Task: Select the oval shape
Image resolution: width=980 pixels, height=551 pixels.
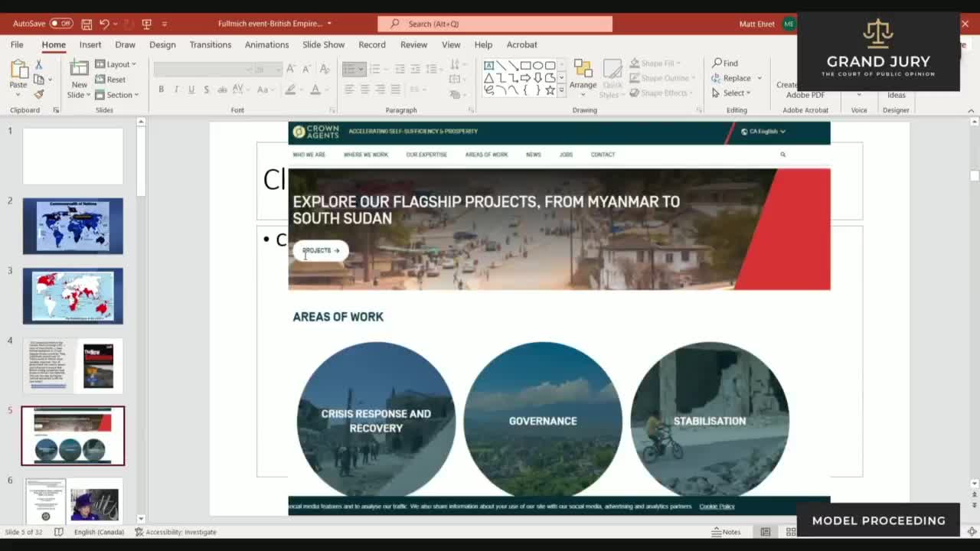Action: (538, 66)
